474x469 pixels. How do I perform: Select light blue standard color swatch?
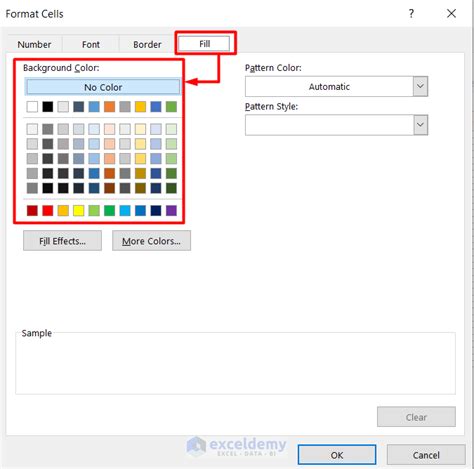(x=125, y=210)
